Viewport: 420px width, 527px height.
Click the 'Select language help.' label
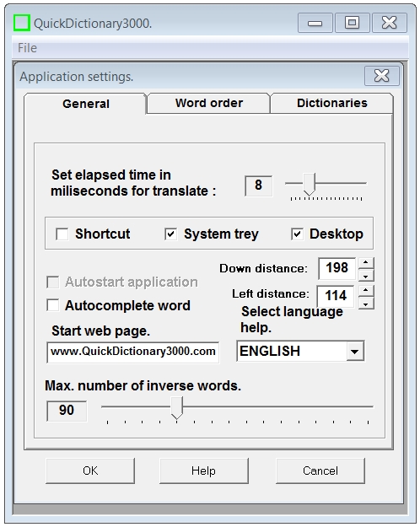pyautogui.click(x=292, y=320)
